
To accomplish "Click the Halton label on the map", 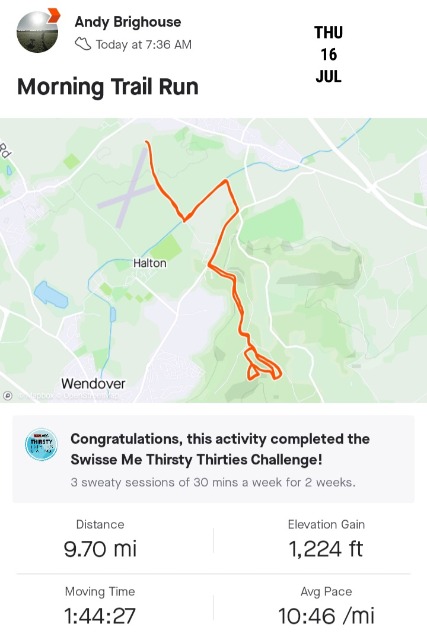I will (x=150, y=263).
